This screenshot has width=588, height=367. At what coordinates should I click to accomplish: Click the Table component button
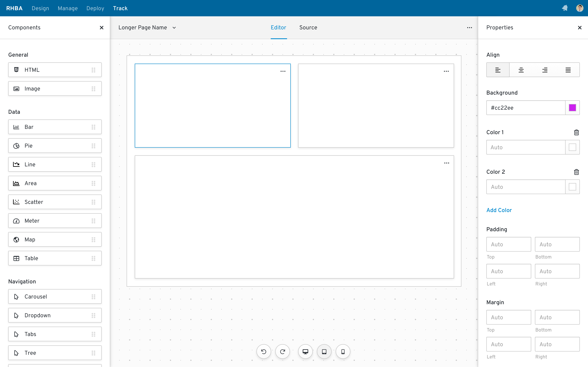click(x=55, y=258)
